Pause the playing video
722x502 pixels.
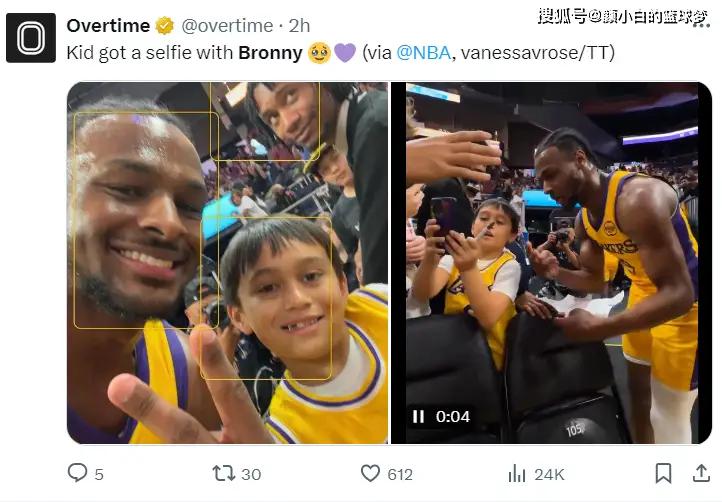click(418, 416)
